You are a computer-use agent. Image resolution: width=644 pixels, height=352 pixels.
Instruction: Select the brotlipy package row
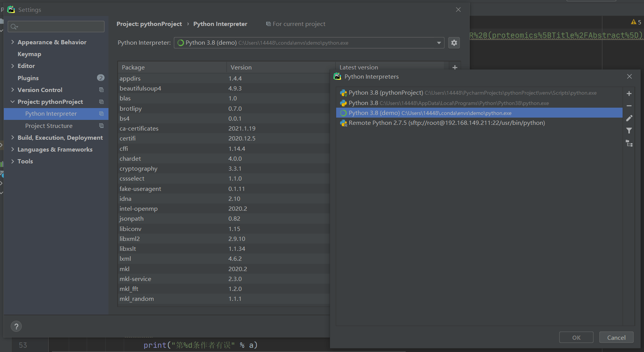coord(224,108)
